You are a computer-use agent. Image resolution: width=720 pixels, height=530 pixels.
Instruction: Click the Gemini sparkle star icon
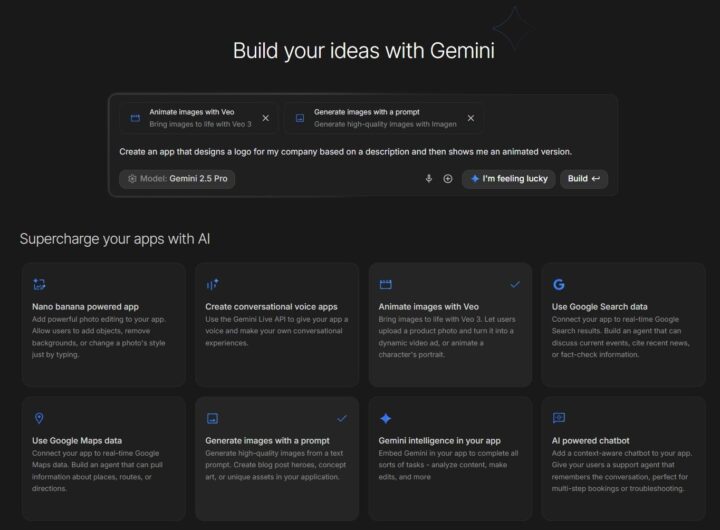coord(386,418)
